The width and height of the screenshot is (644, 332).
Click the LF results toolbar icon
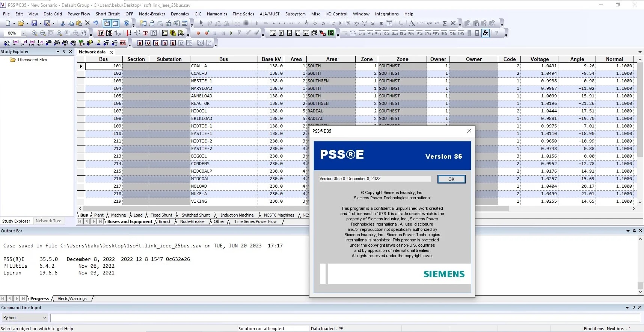click(x=362, y=33)
